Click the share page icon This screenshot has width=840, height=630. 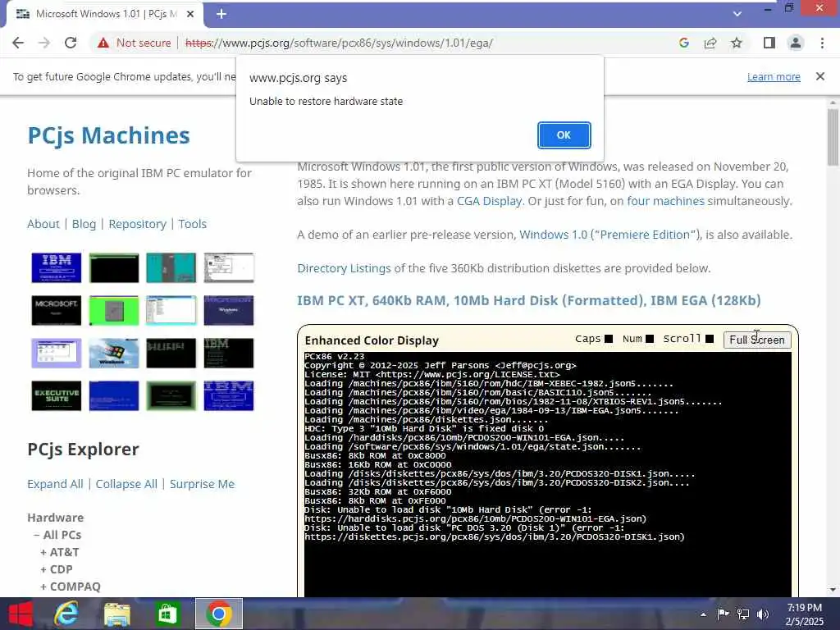coord(710,43)
